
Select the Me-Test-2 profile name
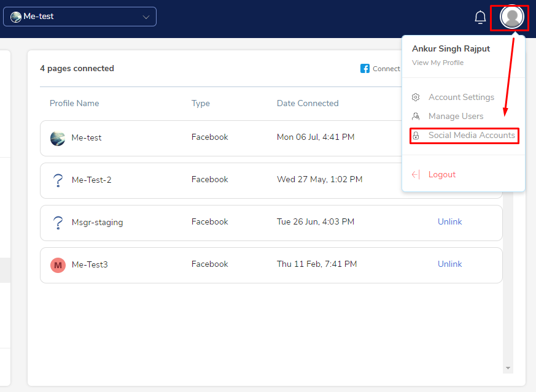tap(91, 180)
